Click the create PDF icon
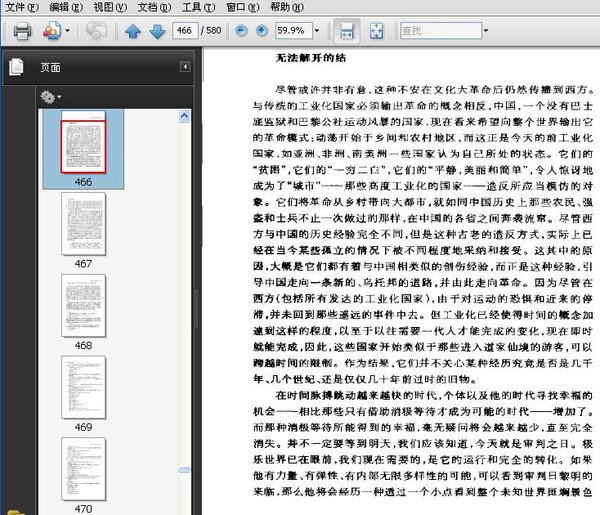 point(52,31)
